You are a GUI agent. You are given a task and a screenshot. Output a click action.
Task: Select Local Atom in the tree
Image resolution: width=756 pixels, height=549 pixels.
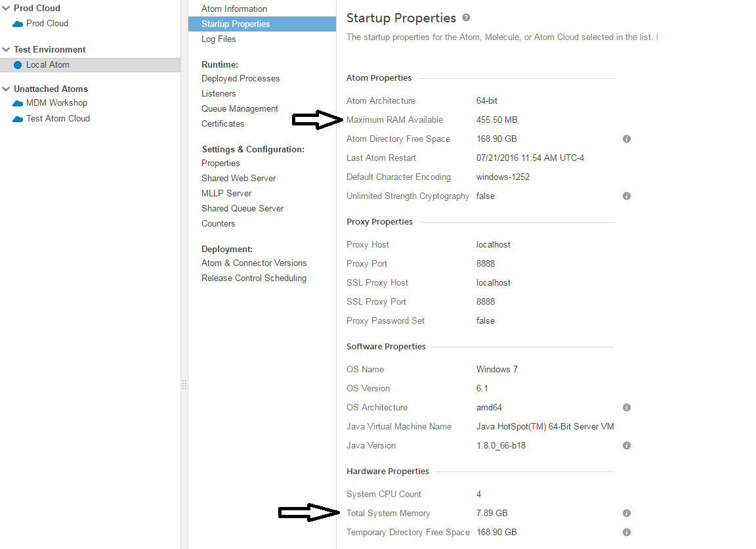point(47,64)
